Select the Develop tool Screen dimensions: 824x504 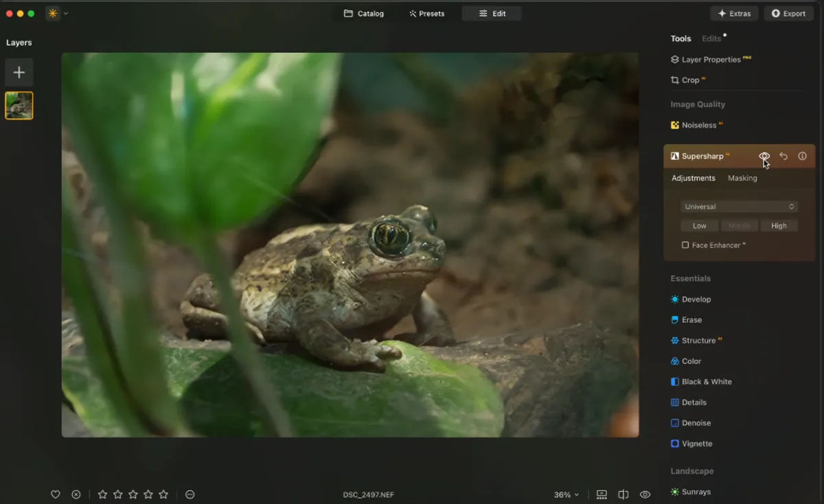tap(697, 299)
